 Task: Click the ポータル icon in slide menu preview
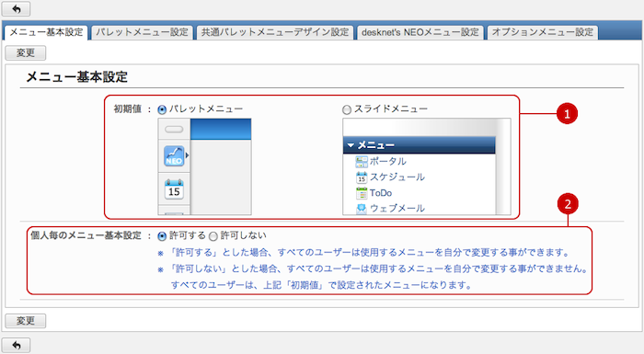pyautogui.click(x=362, y=162)
